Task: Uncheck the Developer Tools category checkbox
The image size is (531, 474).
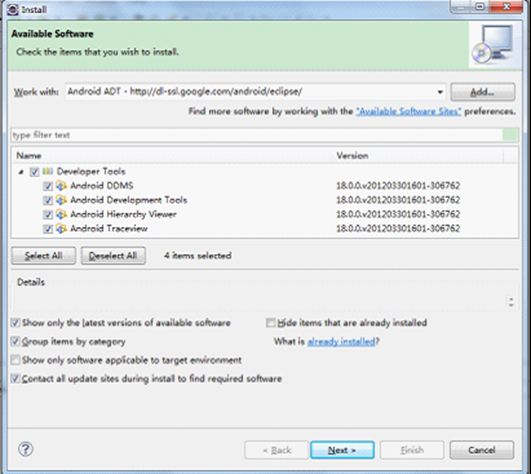Action: point(34,172)
